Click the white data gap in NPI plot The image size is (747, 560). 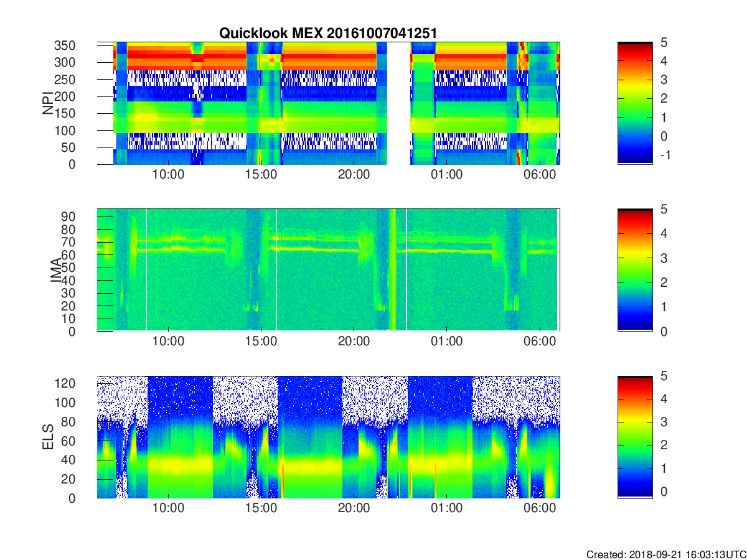398,103
